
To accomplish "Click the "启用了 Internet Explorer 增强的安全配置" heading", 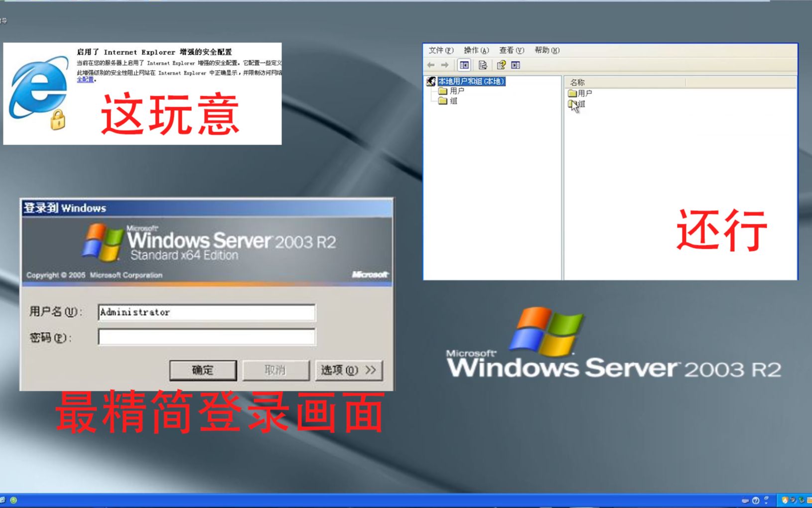I will tap(154, 52).
